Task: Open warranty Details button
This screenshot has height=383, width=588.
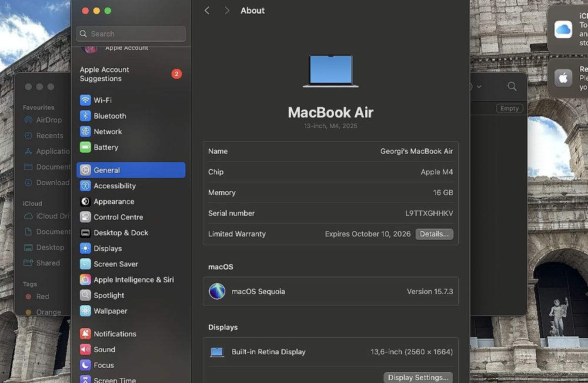Action: [x=434, y=234]
